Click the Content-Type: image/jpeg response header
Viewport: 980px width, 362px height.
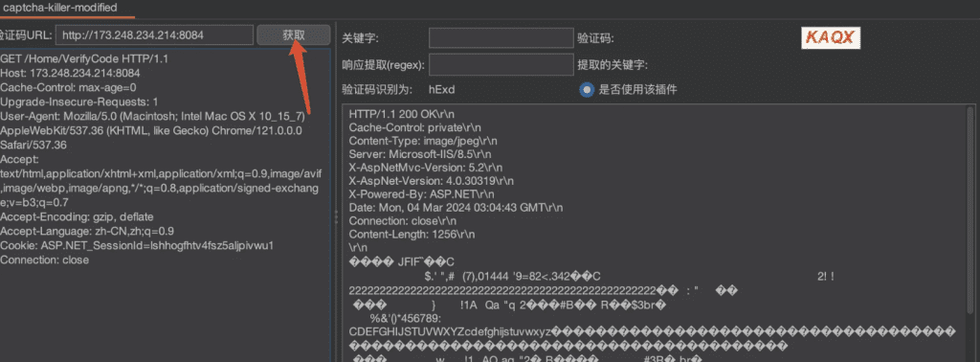point(423,141)
